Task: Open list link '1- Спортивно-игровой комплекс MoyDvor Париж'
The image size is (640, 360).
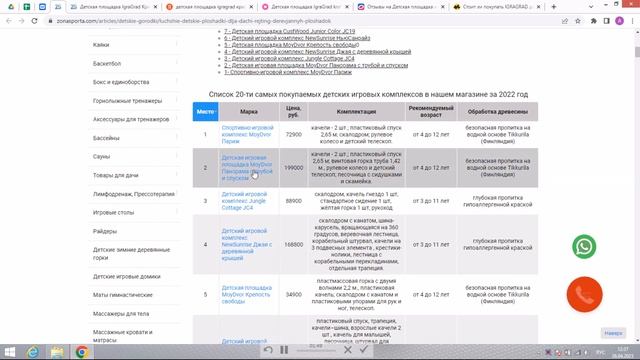Action: (288, 72)
